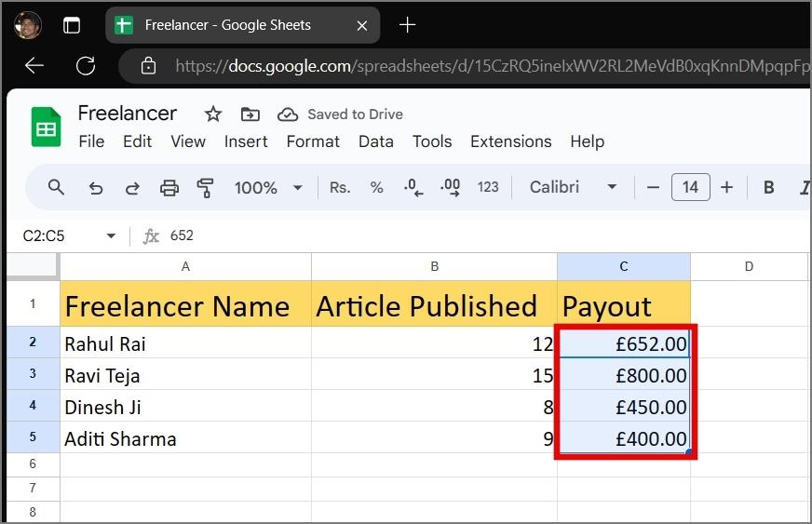Viewport: 812px width, 524px height.
Task: Select row 3 header
Action: click(x=33, y=374)
